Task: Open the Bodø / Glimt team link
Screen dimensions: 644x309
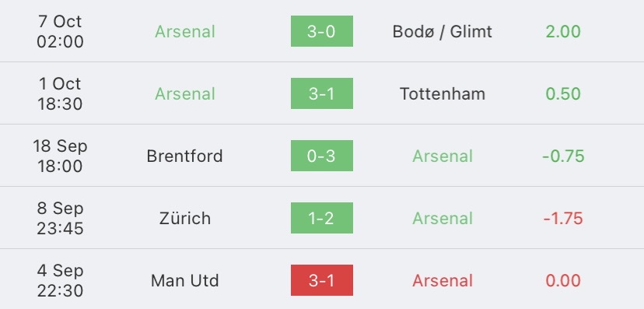Action: pos(443,32)
